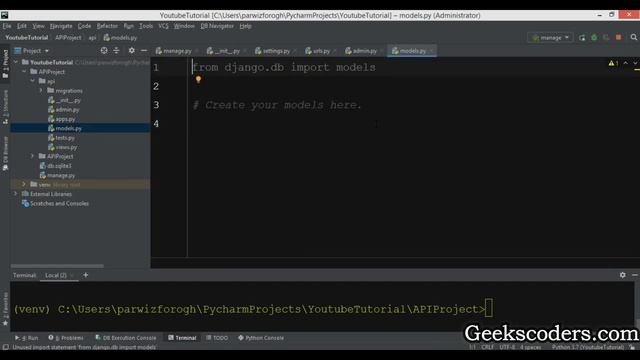Click the APIProject breadcrumb
640x360 pixels.
pyautogui.click(x=68, y=38)
